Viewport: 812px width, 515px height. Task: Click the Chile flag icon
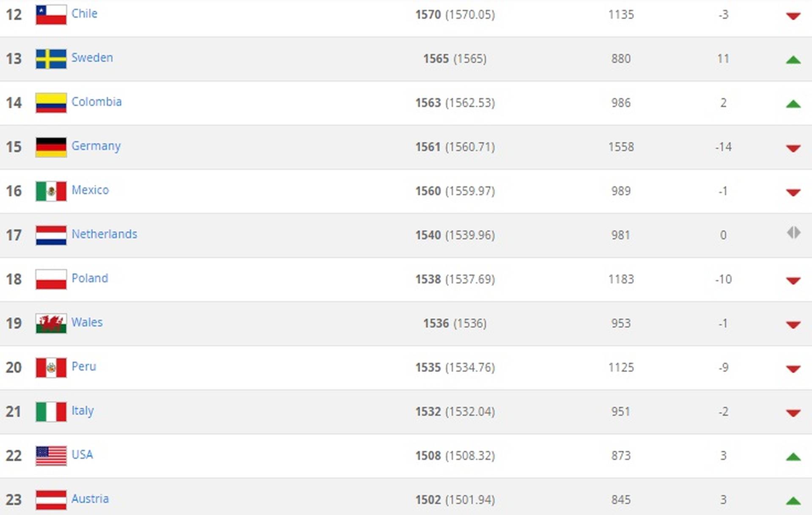(51, 15)
